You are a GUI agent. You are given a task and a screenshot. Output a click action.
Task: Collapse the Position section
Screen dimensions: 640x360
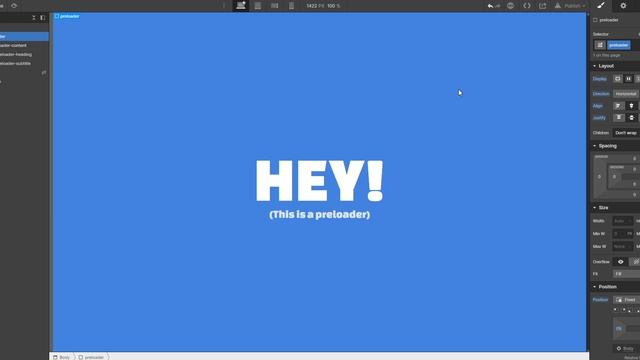(x=607, y=287)
